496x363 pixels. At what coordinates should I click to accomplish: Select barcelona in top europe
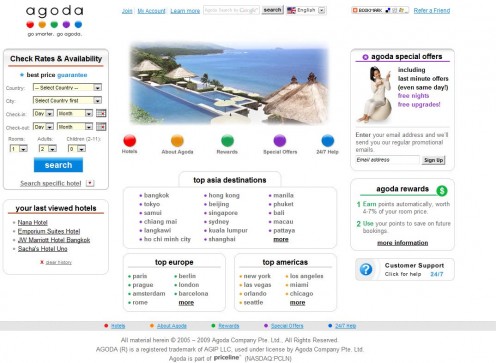(x=193, y=294)
